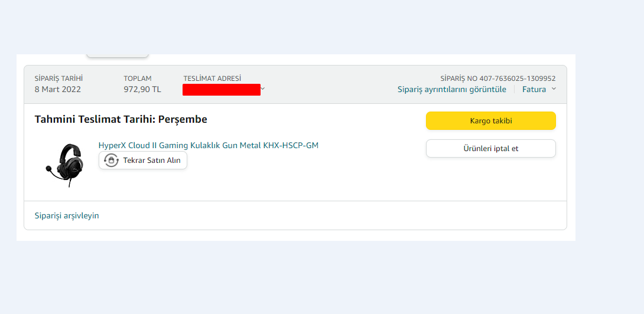The image size is (644, 314).
Task: Open the HyperX headset product thumbnail
Action: tap(64, 165)
